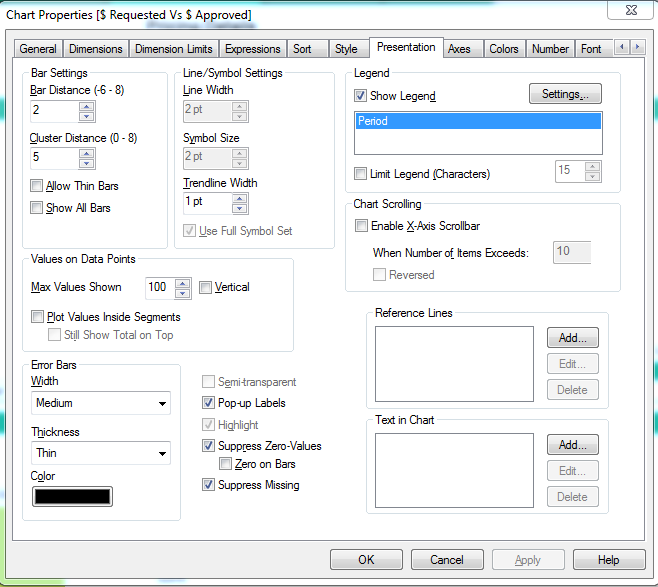Screen dimensions: 658x587
Task: Toggle Vertical values checkbox
Action: [x=205, y=287]
